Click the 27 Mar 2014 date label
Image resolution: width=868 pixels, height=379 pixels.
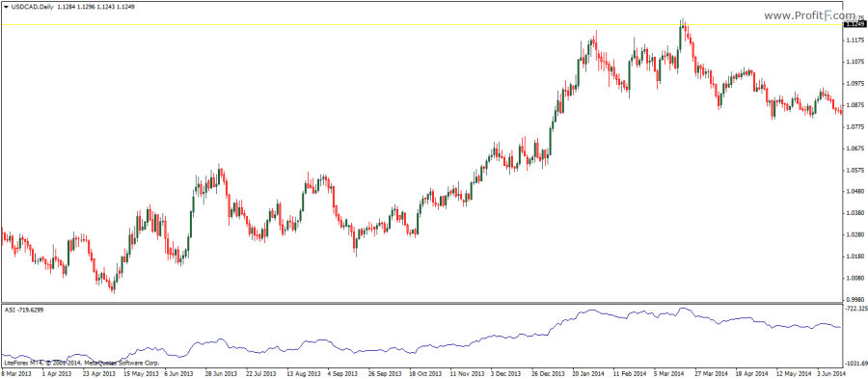[712, 373]
